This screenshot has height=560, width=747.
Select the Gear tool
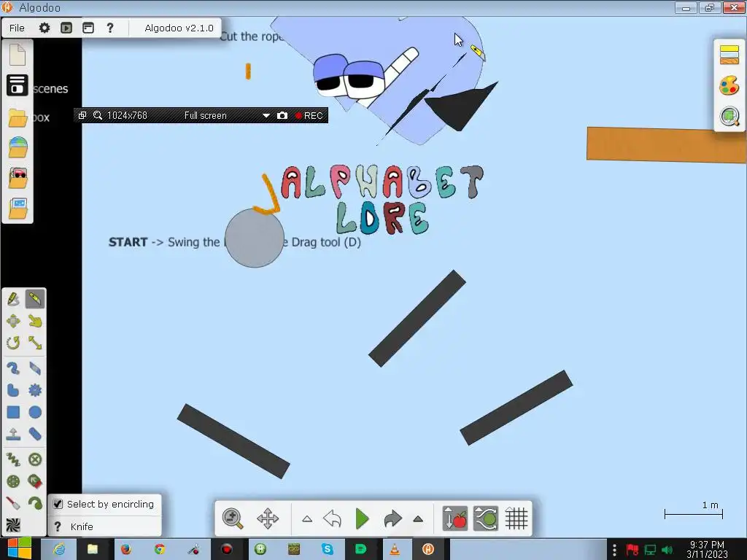pos(35,391)
